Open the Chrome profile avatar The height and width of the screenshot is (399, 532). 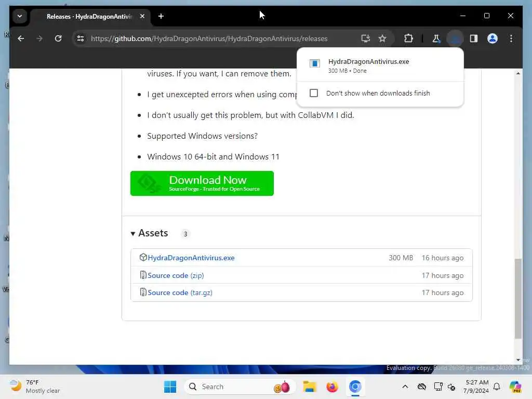pyautogui.click(x=493, y=38)
